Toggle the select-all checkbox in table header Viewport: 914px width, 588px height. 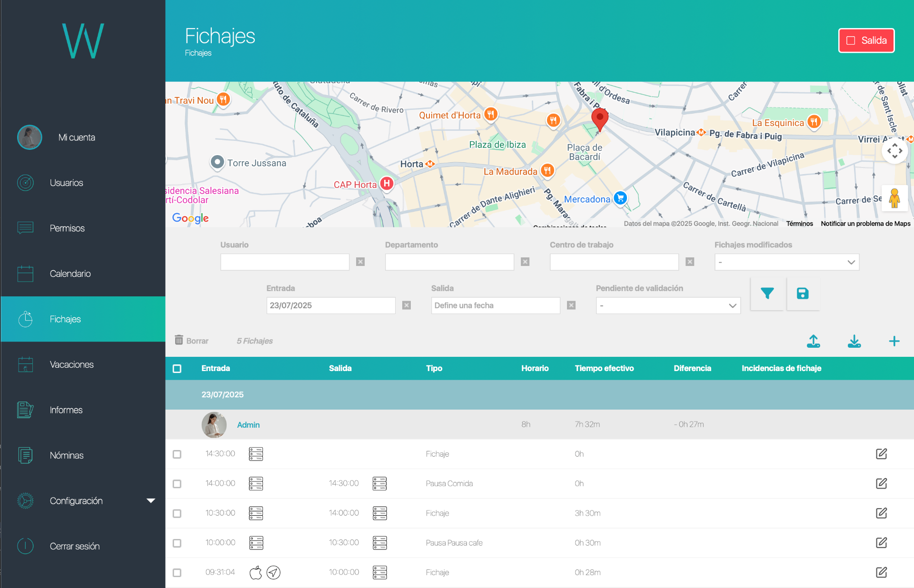coord(177,369)
